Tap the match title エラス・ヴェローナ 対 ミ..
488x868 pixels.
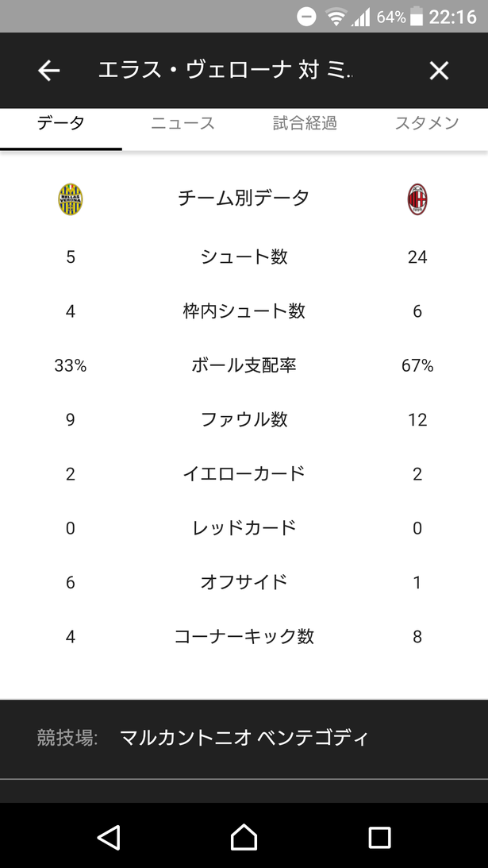[225, 71]
